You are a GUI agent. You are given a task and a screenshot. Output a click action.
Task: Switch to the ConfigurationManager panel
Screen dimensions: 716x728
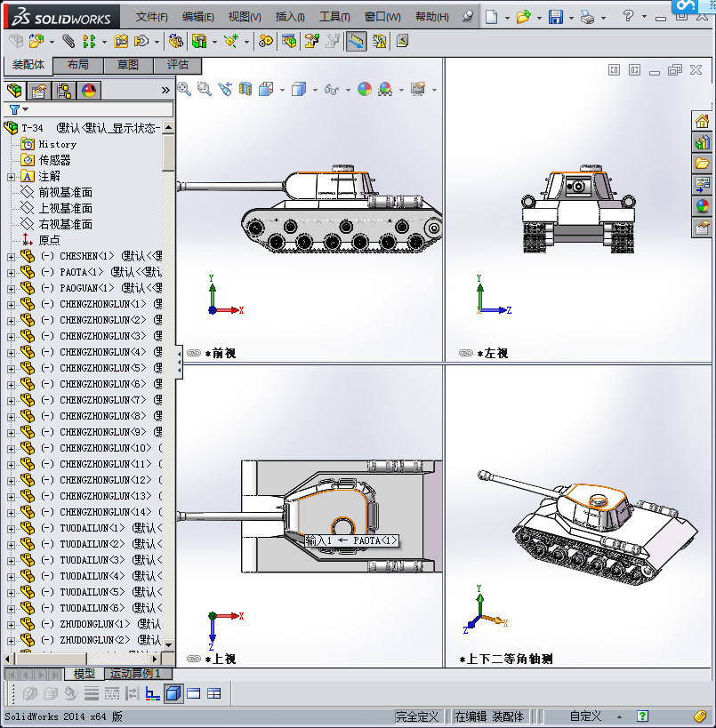pos(64,89)
